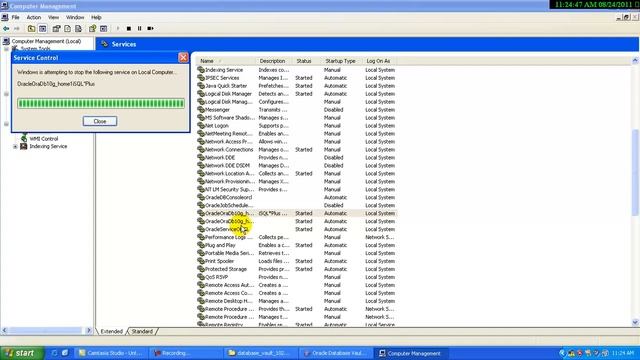Click the Computer Management (Local) root icon
Screen dimensions: 640x360
(x=6, y=41)
